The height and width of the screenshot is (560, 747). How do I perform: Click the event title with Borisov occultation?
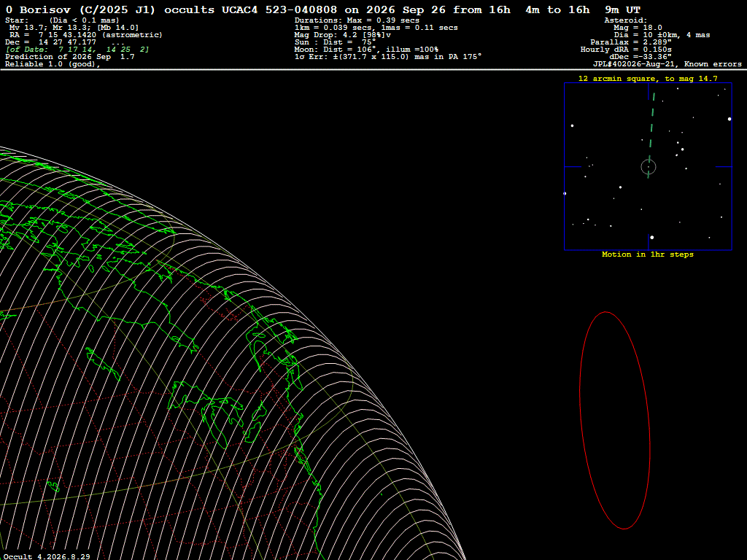tap(323, 9)
